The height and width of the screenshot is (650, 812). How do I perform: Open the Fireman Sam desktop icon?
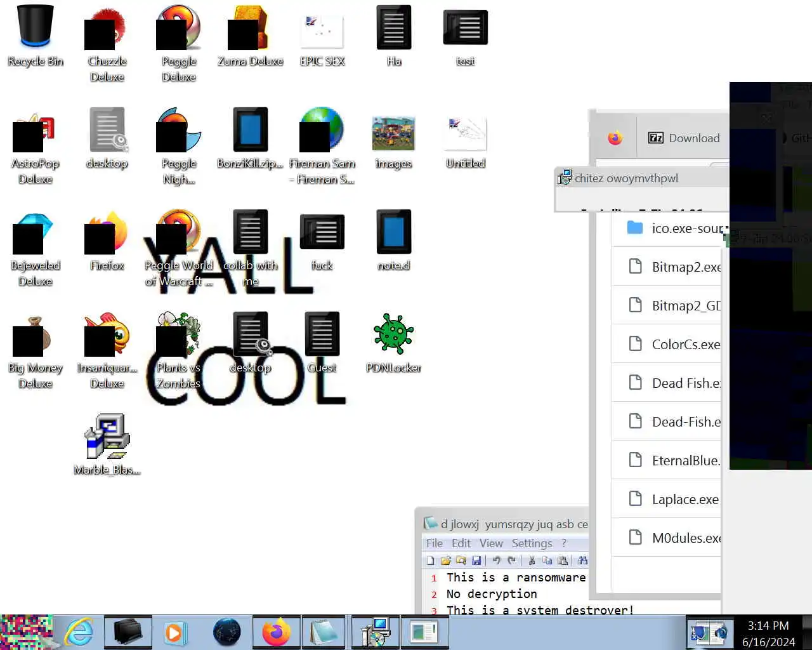click(x=322, y=146)
